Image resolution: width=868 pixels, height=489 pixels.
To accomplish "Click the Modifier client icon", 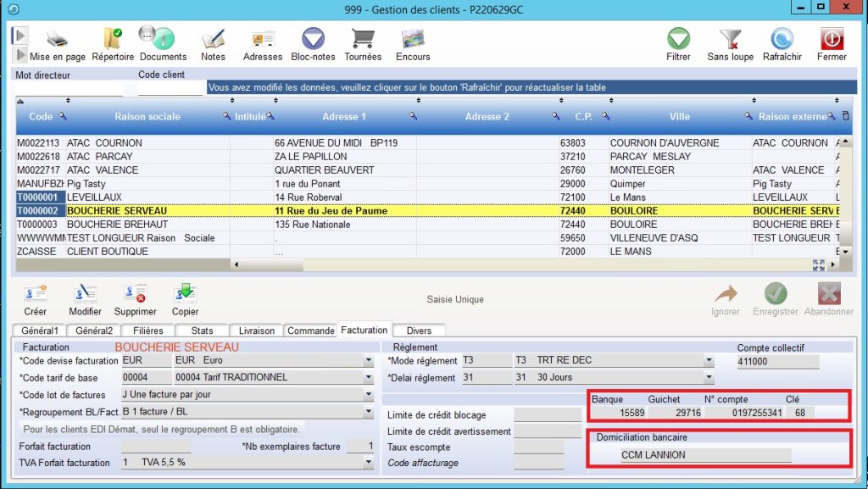I will (85, 294).
